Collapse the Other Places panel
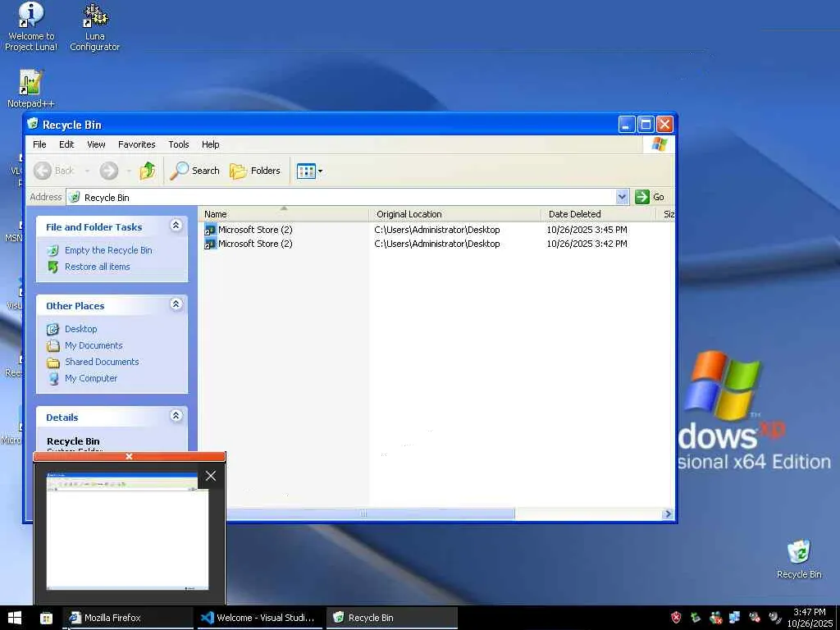This screenshot has height=630, width=840. tap(176, 304)
